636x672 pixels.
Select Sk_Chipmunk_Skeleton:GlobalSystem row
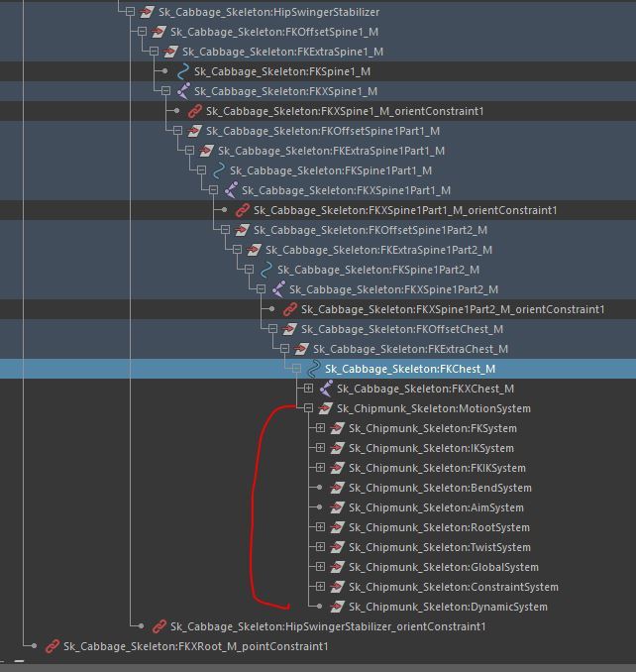(318, 567)
